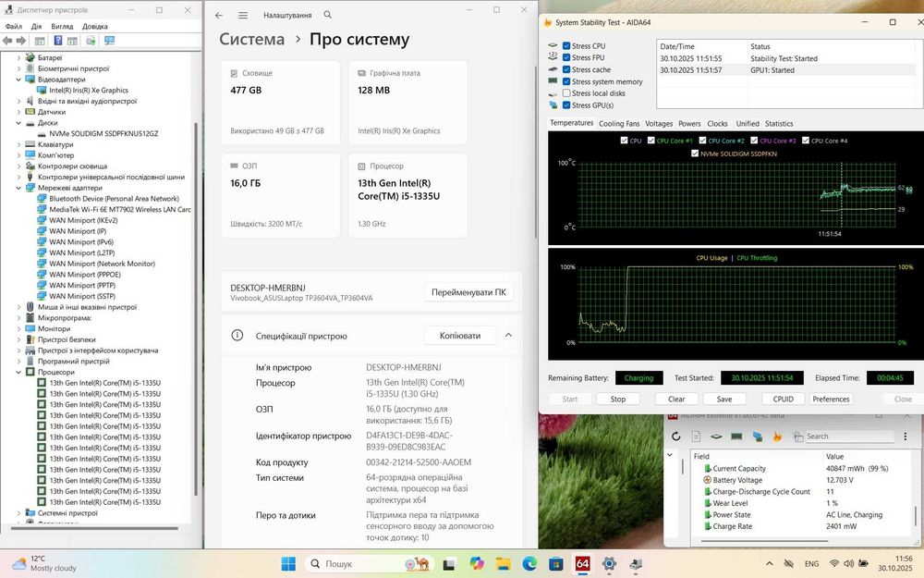This screenshot has height=578, width=924.
Task: Click the Clear button in System Stability Test
Action: 676,400
